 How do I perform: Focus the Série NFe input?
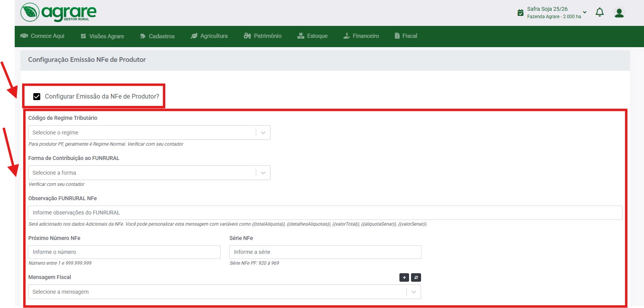click(x=325, y=252)
